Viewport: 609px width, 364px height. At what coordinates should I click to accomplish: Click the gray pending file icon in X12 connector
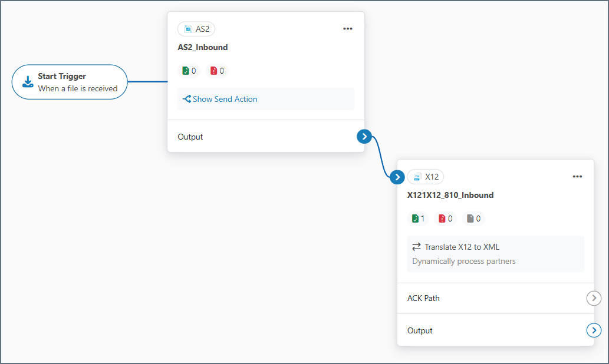point(470,219)
